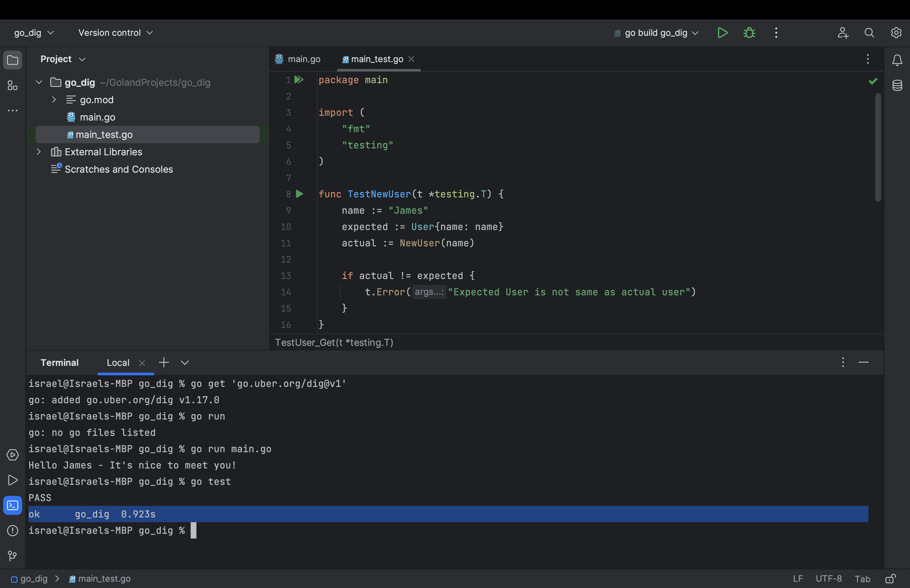The image size is (910, 588).
Task: Click the Debug bug icon
Action: pos(749,33)
